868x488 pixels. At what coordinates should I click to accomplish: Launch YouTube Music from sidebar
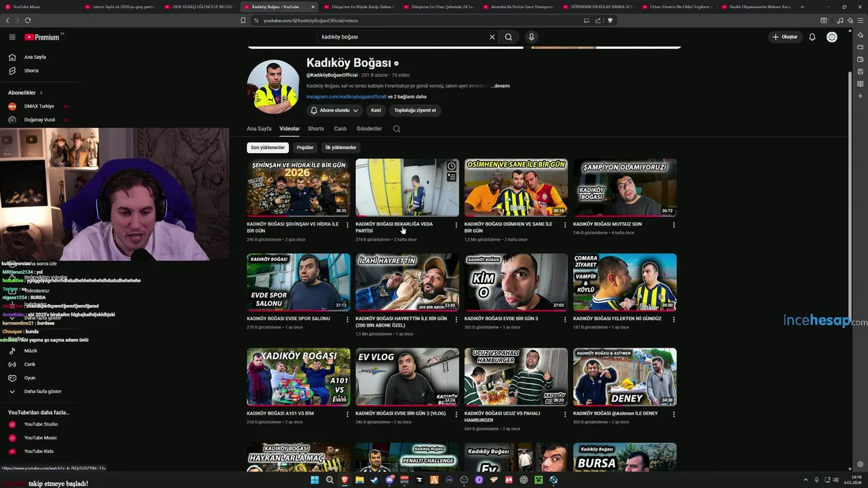[41, 438]
